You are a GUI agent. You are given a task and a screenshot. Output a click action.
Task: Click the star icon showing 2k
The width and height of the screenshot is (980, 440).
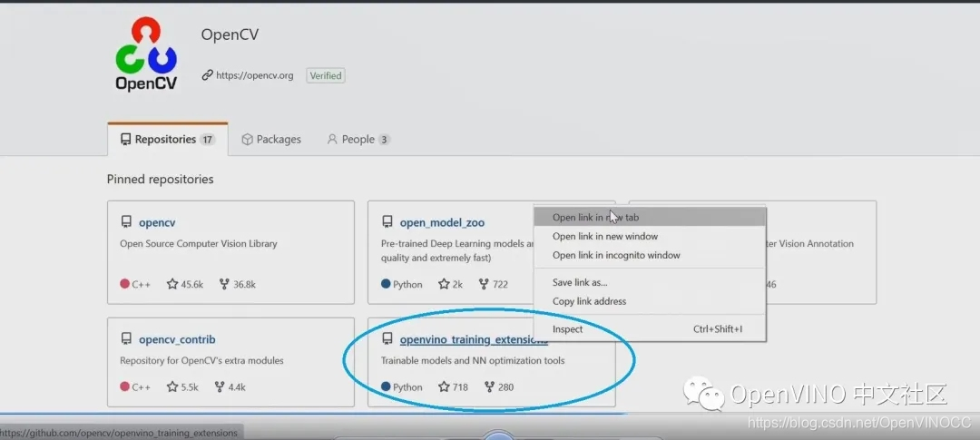point(444,284)
